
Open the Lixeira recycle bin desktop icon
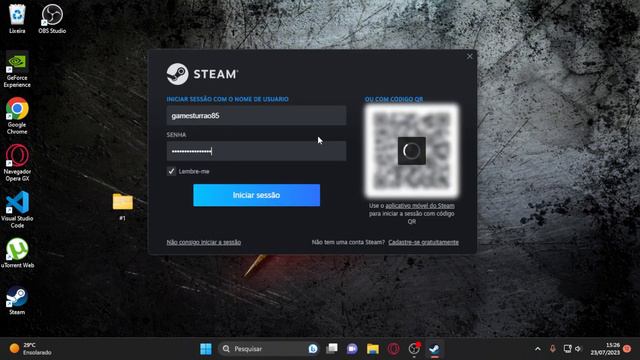tap(17, 19)
